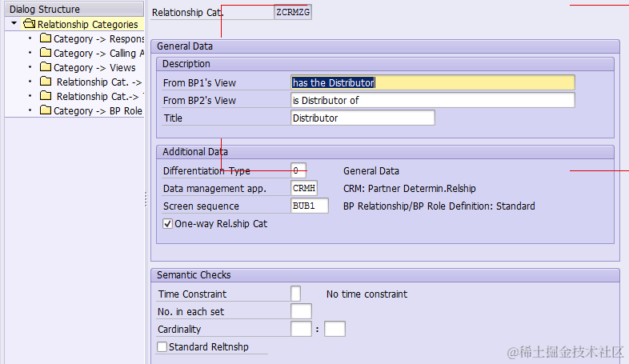Click the panel splitter grip handle
The height and width of the screenshot is (364, 629).
point(146,199)
